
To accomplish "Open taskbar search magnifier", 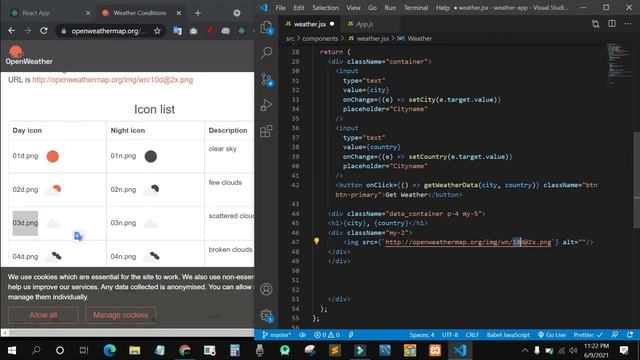I will 36,350.
